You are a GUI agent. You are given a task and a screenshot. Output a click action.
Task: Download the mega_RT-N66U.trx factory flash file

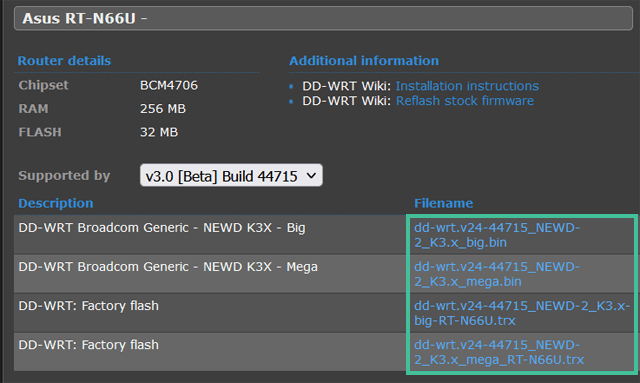(499, 352)
